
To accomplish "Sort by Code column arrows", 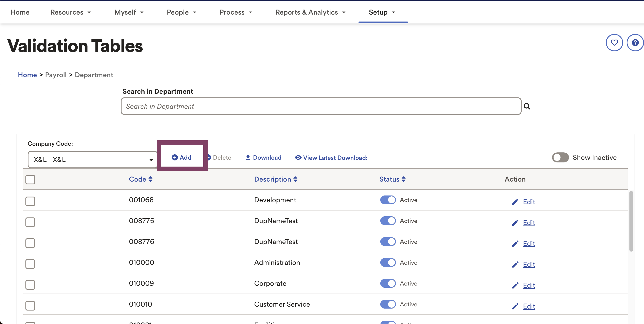I will 150,179.
